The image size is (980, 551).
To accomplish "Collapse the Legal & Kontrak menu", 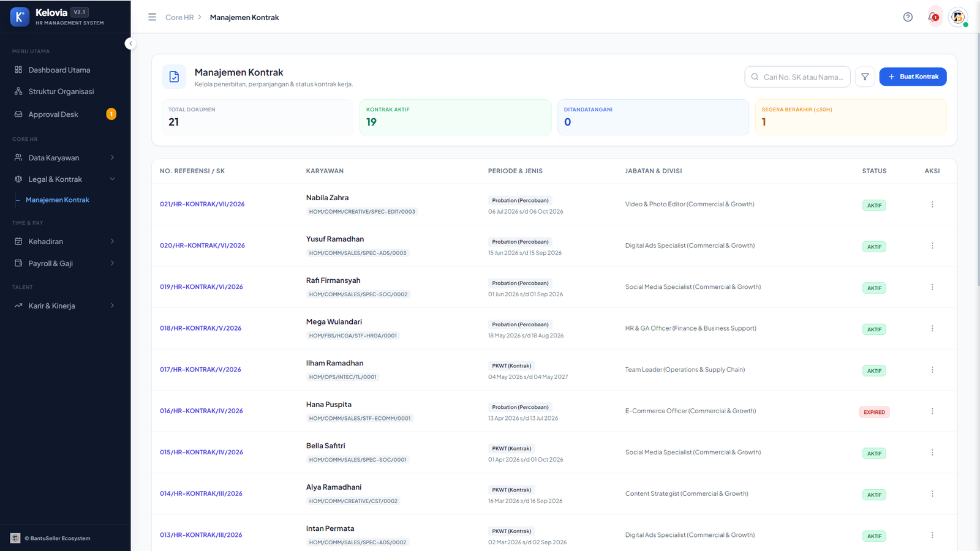I will (65, 179).
